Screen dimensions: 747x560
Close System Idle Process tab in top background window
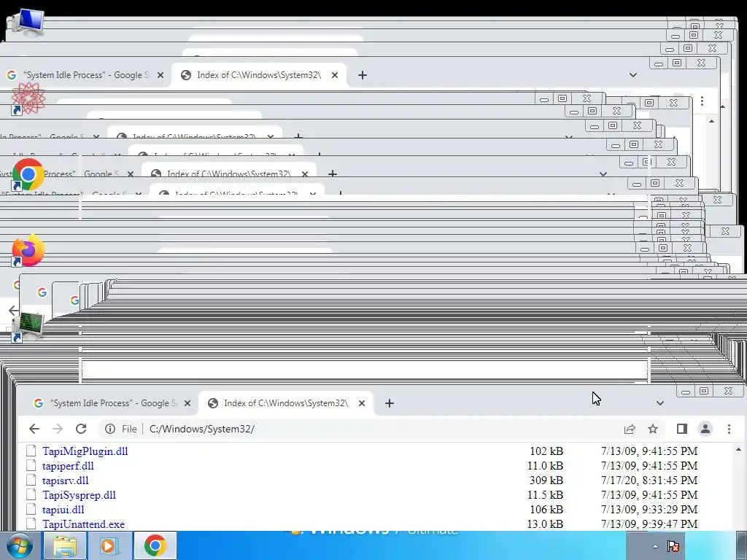(x=160, y=75)
